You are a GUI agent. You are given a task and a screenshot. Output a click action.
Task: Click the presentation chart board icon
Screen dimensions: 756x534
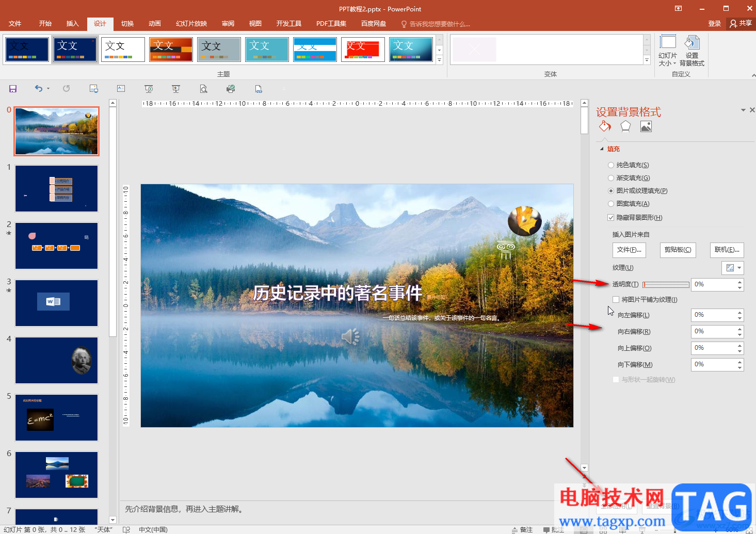(x=176, y=89)
